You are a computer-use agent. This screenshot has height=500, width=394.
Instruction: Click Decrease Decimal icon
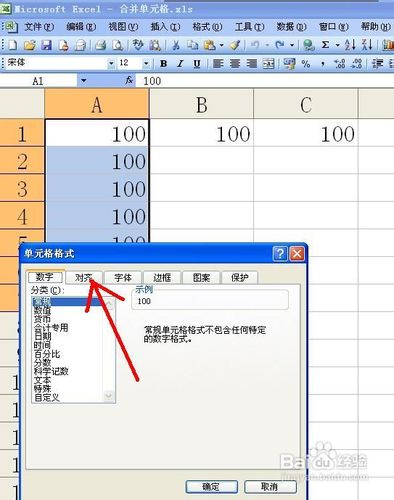click(x=357, y=63)
